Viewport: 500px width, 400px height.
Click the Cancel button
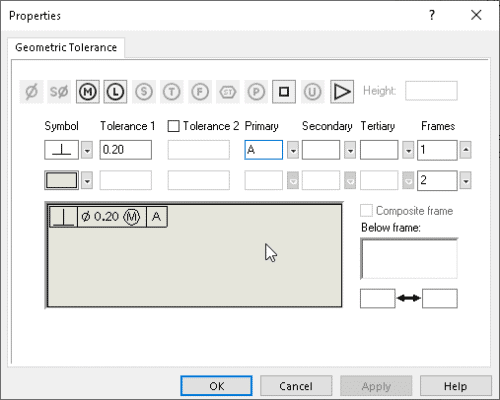tap(296, 386)
